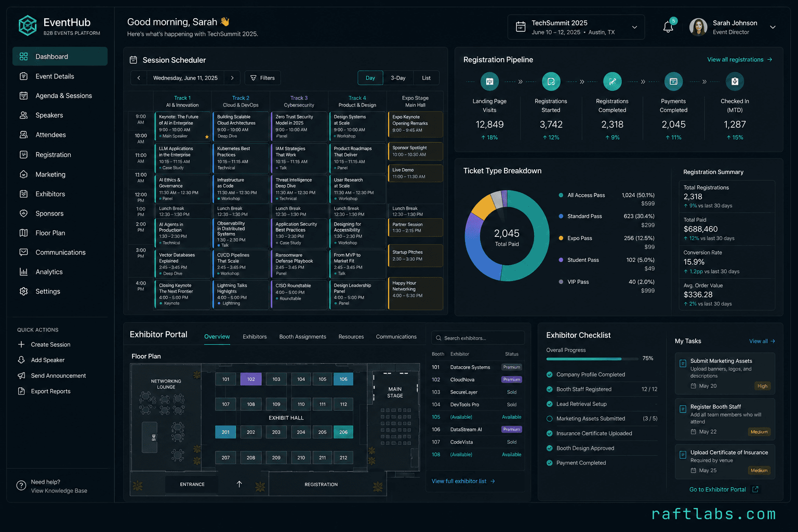
Task: Toggle Booth Design Approved checkmark
Action: [x=550, y=448]
